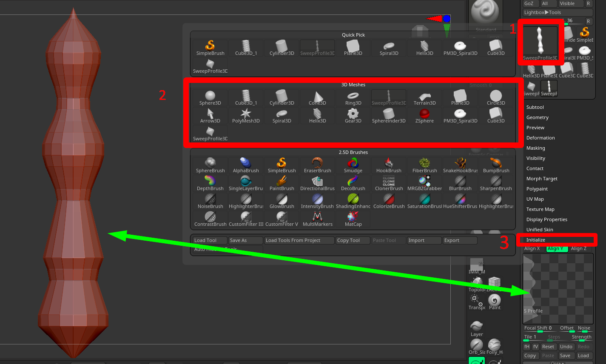Adjust the Focal Shift slider

540,328
